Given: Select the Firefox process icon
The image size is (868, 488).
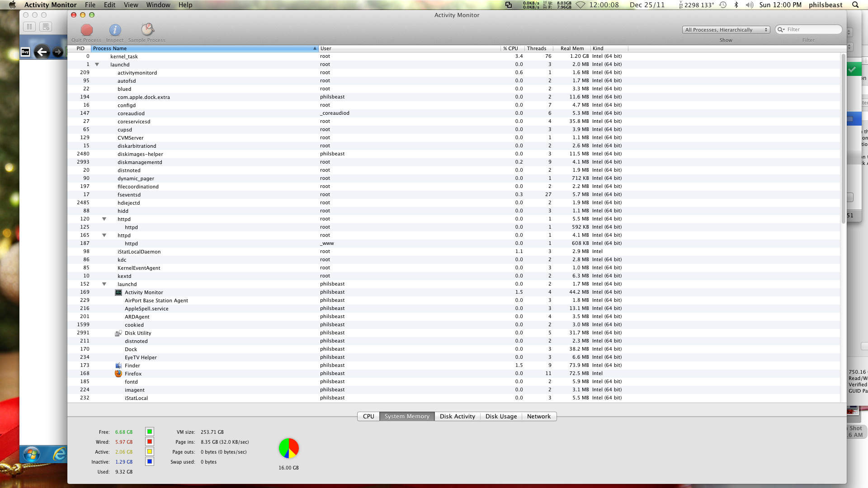Looking at the screenshot, I should click(118, 374).
